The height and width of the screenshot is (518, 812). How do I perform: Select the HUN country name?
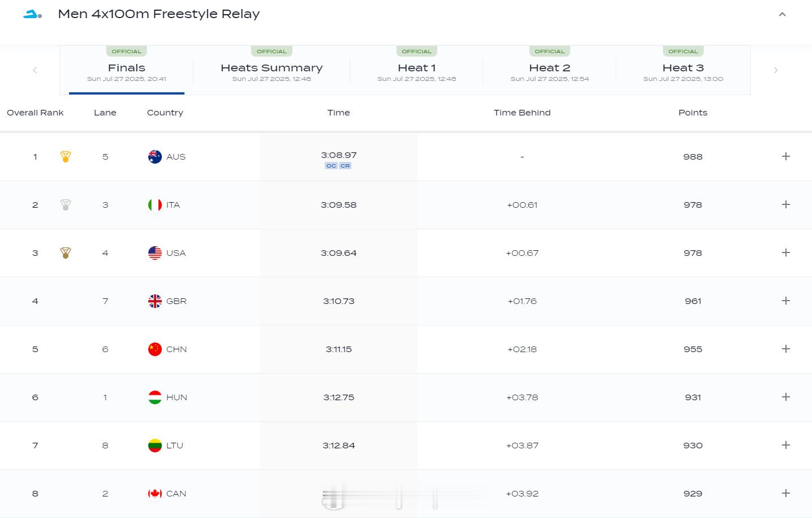pyautogui.click(x=177, y=397)
